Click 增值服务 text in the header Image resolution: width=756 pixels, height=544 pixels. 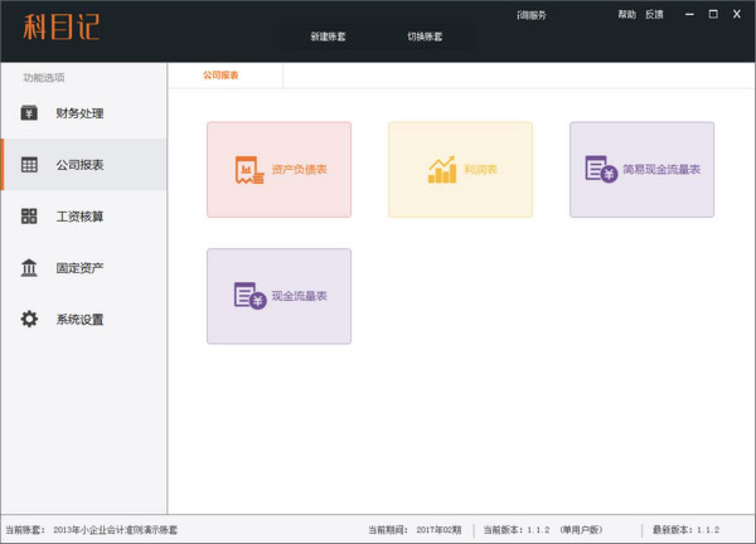pyautogui.click(x=531, y=16)
